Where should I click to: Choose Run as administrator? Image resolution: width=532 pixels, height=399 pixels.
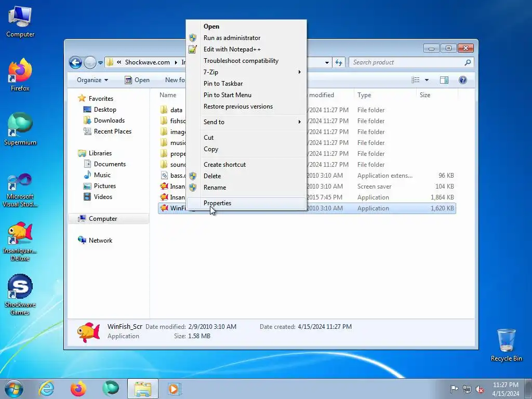coord(246,37)
